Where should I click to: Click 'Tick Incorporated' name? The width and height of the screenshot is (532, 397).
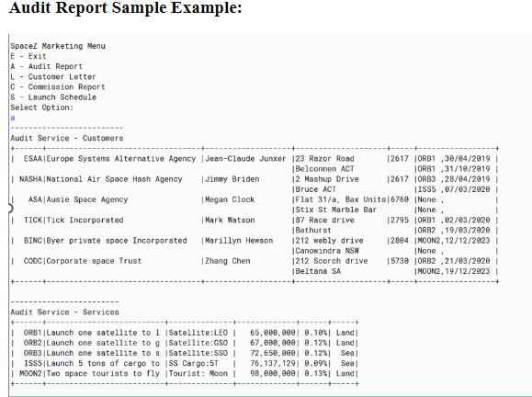tap(85, 220)
